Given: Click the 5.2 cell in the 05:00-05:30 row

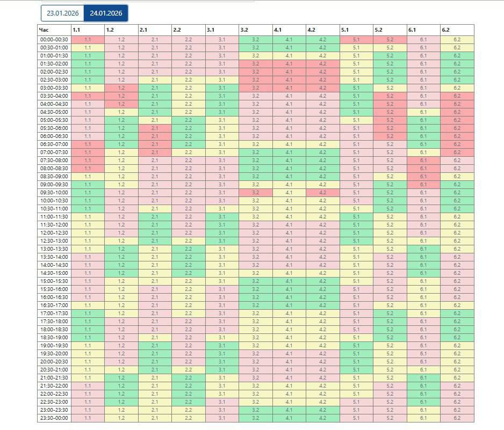Looking at the screenshot, I should coord(390,120).
